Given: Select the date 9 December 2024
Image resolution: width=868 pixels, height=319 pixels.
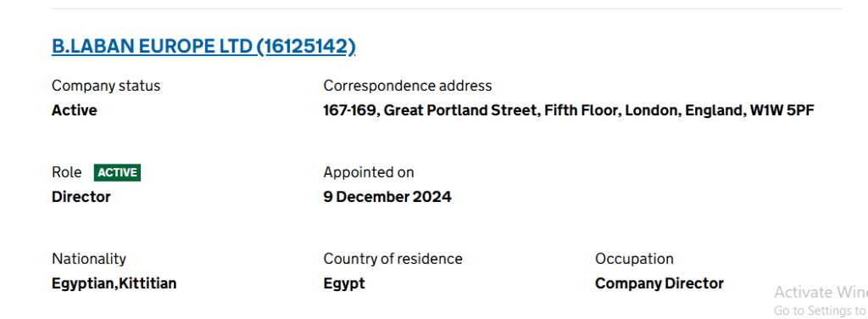Looking at the screenshot, I should click(387, 197).
